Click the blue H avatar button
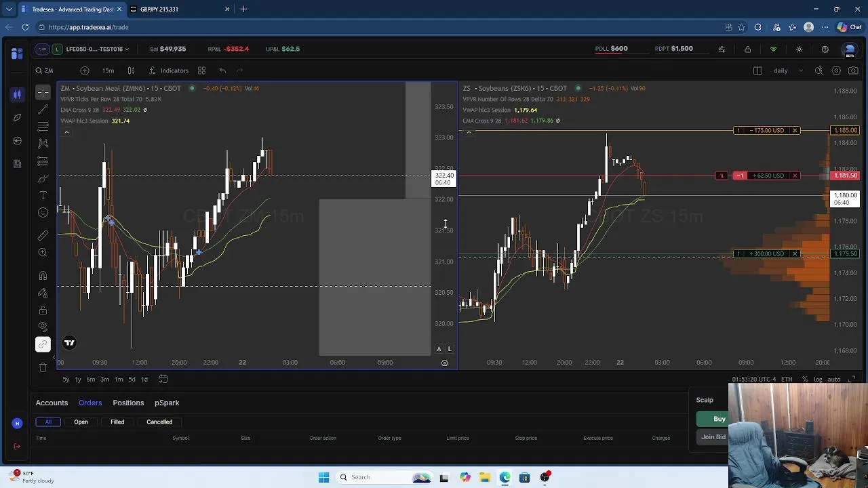Screen dimensions: 868x488 (17, 424)
